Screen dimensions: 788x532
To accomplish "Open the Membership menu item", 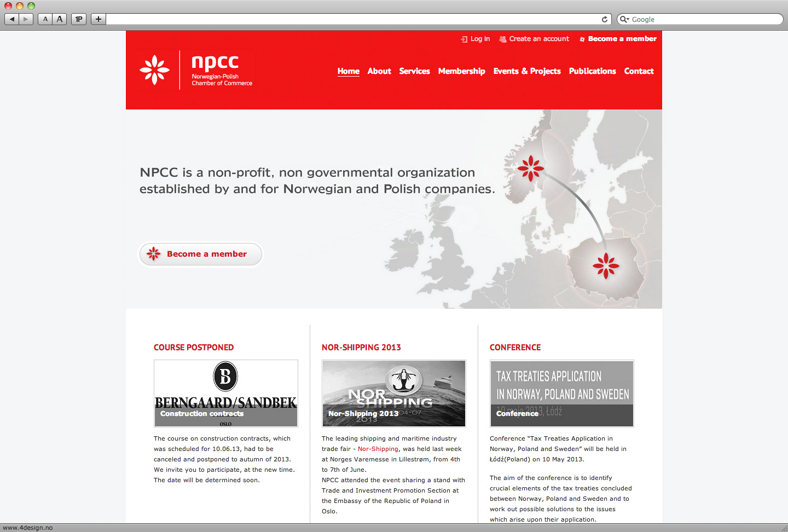I will click(461, 71).
